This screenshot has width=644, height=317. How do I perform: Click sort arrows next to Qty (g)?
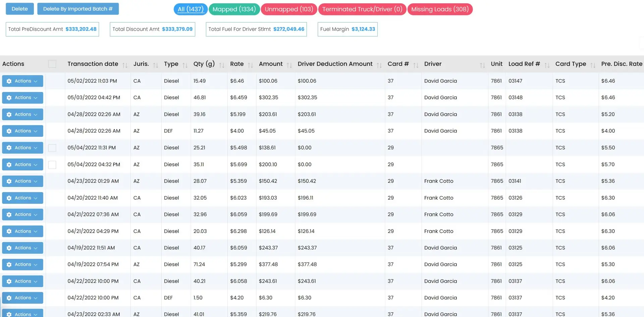[x=221, y=65]
